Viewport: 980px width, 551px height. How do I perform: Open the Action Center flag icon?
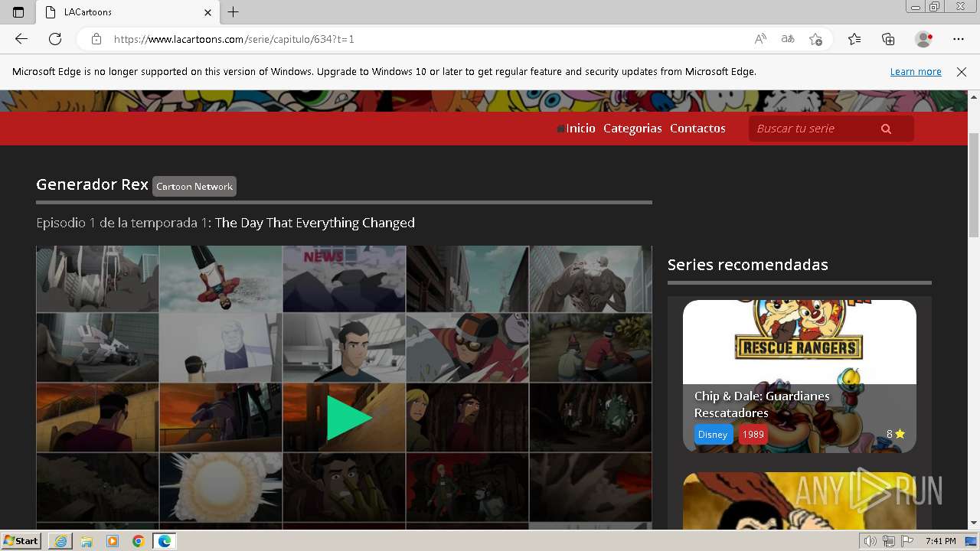point(906,541)
